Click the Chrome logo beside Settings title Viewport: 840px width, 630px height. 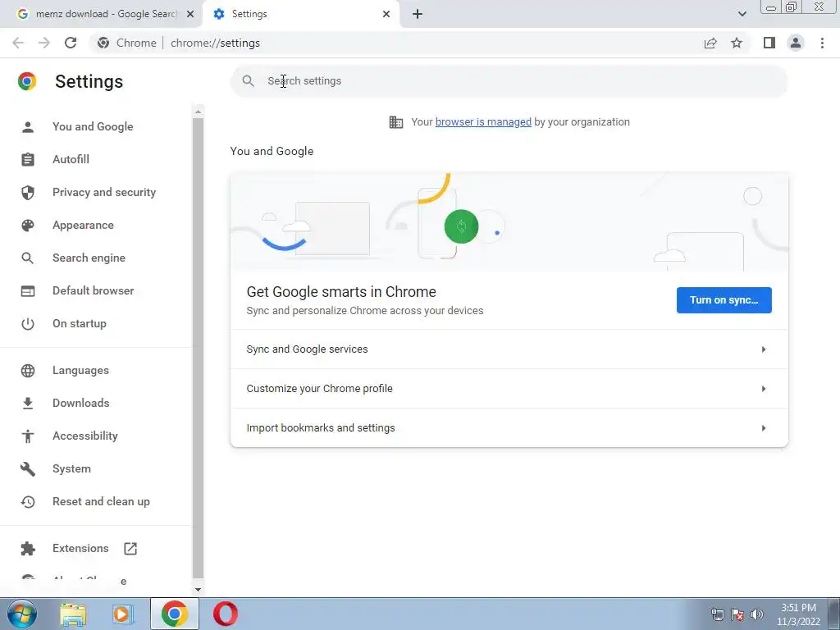[x=27, y=81]
